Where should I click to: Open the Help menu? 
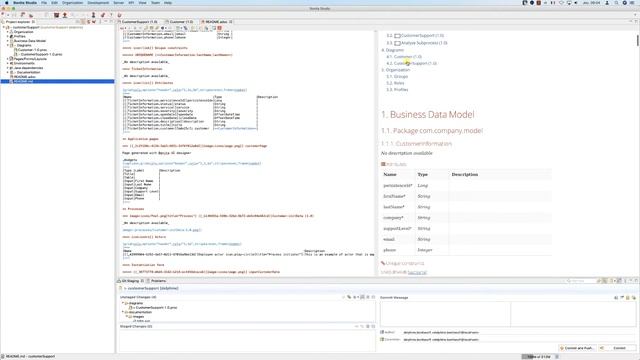tap(168, 2)
